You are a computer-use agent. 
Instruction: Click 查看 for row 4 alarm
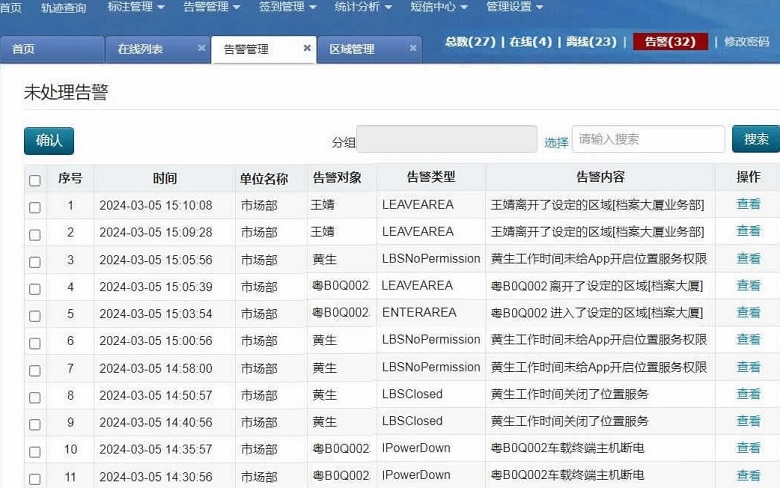coord(748,285)
